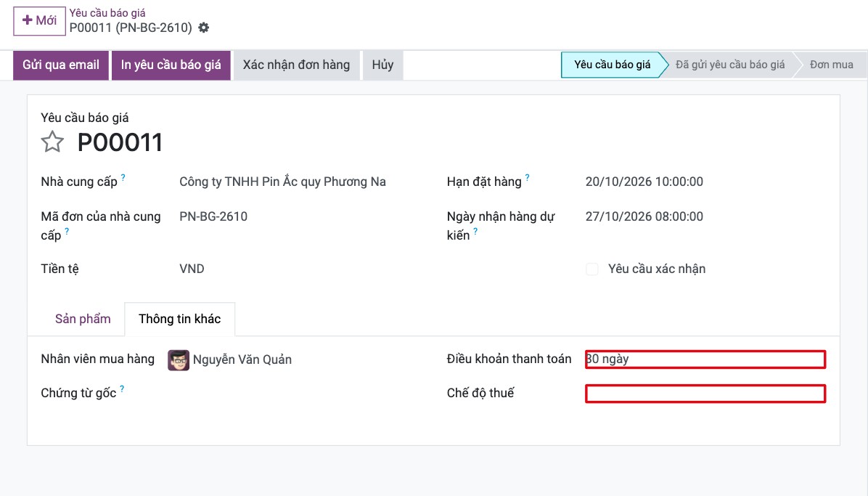
Task: Click the Nhà cung cấp field value
Action: click(282, 182)
